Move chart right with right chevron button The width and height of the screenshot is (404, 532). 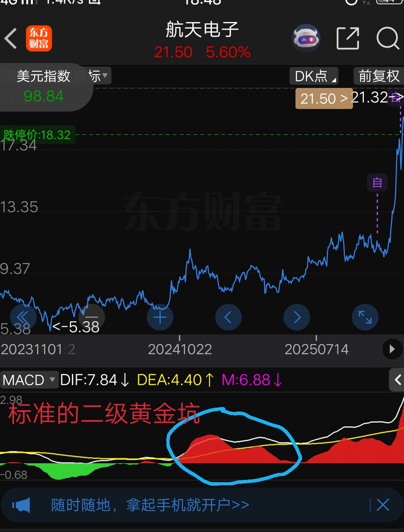[297, 317]
